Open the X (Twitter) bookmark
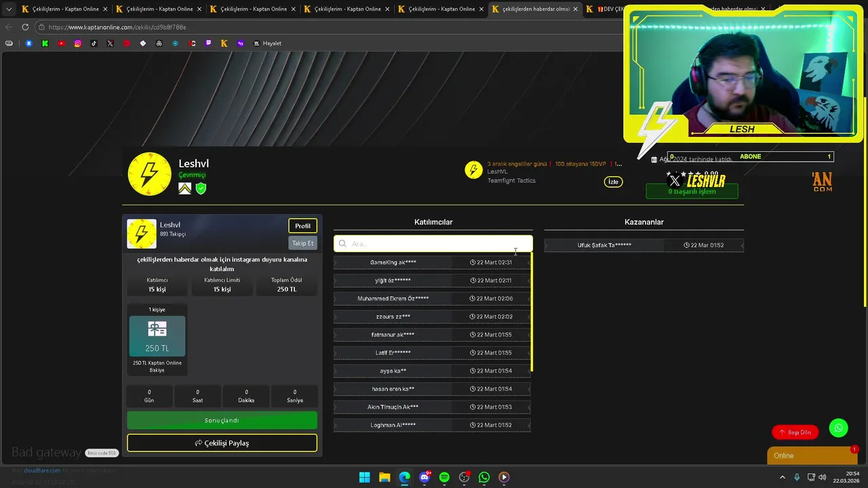The width and height of the screenshot is (868, 488). click(x=110, y=43)
